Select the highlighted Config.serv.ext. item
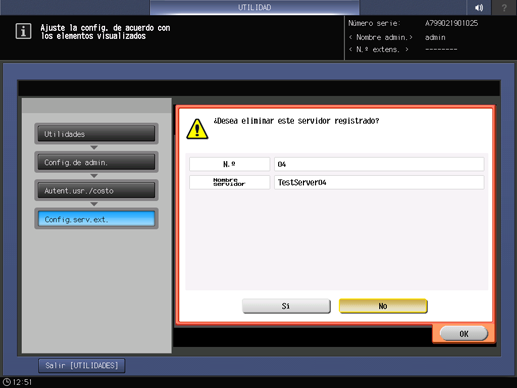The height and width of the screenshot is (388, 517). coord(96,219)
